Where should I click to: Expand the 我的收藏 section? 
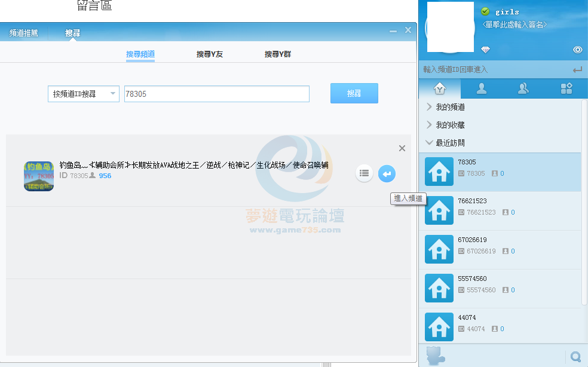click(450, 125)
